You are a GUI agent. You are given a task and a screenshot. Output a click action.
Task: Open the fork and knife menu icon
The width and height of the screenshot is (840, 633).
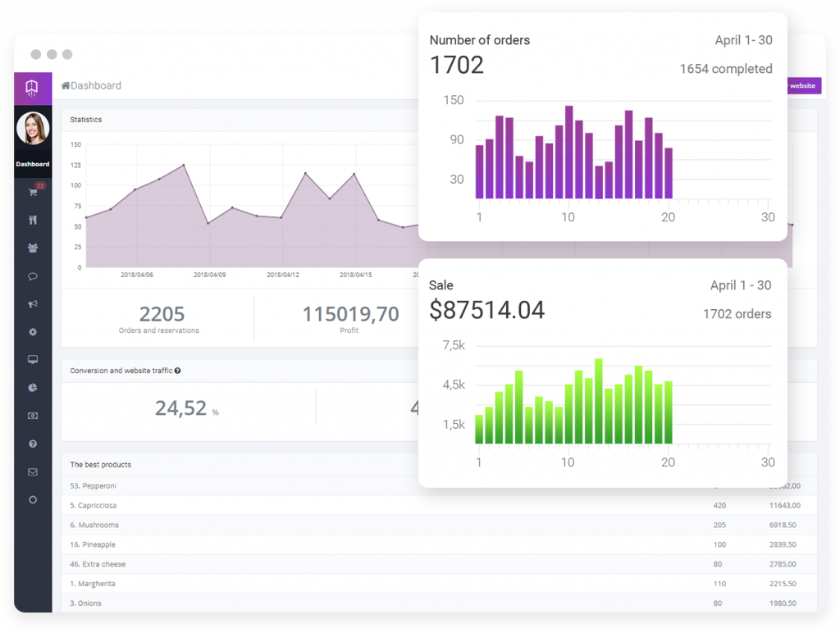pos(33,220)
